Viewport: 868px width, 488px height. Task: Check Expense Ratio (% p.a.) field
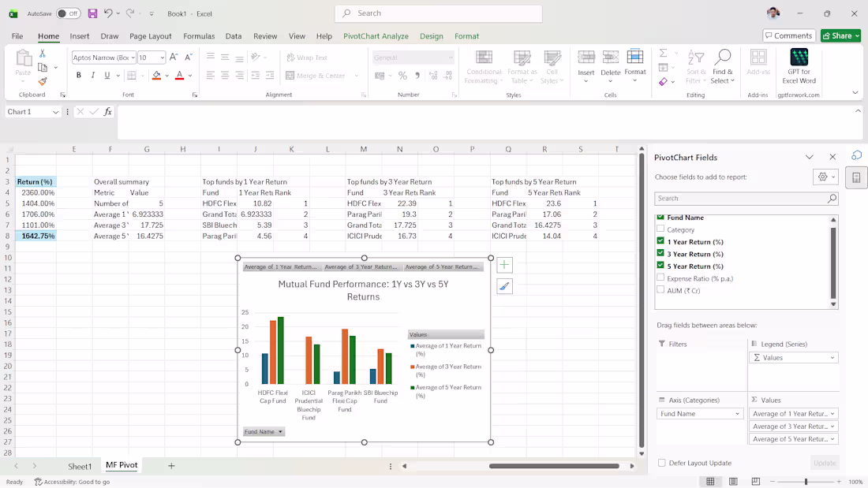[x=660, y=278]
